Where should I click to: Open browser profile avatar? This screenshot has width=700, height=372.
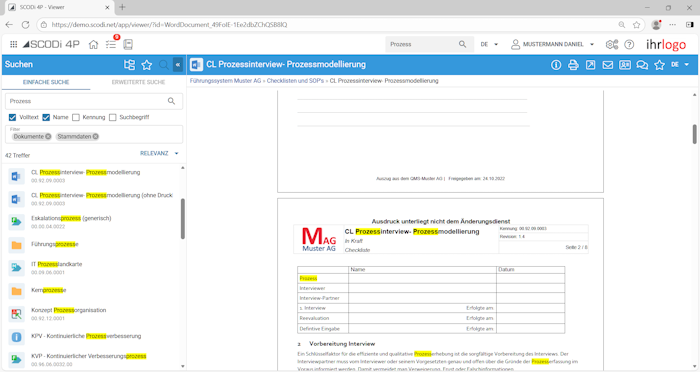[656, 25]
